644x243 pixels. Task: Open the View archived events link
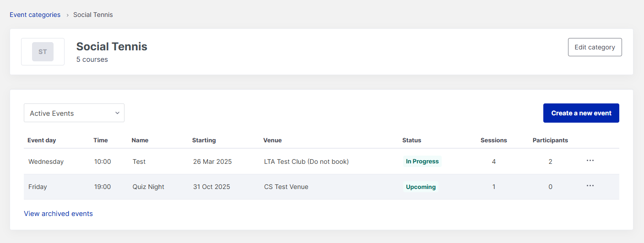(58, 214)
